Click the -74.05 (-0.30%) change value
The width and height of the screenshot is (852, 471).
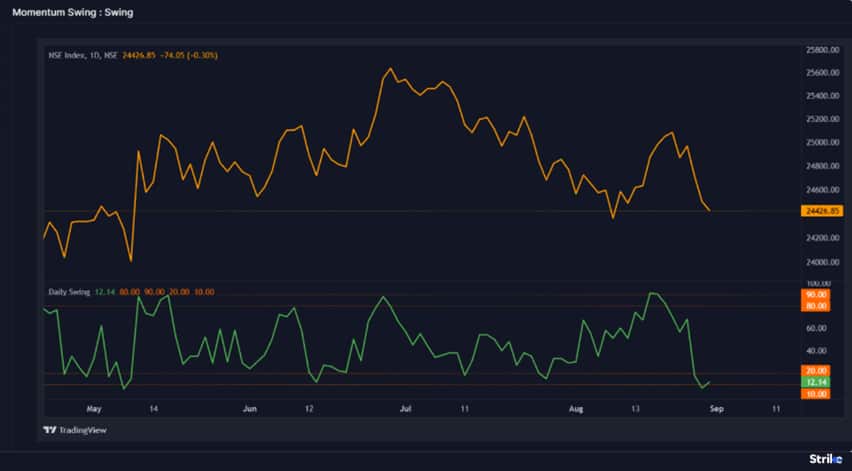point(189,55)
